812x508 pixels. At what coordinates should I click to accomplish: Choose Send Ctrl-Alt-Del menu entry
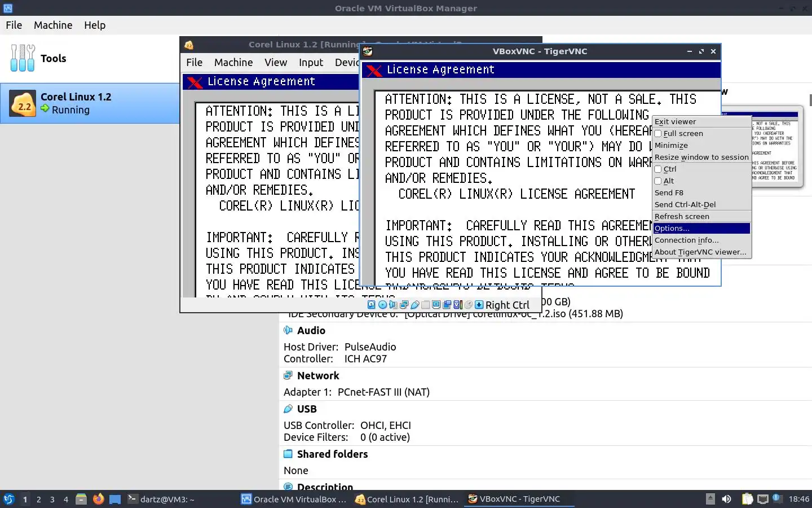(x=701, y=204)
